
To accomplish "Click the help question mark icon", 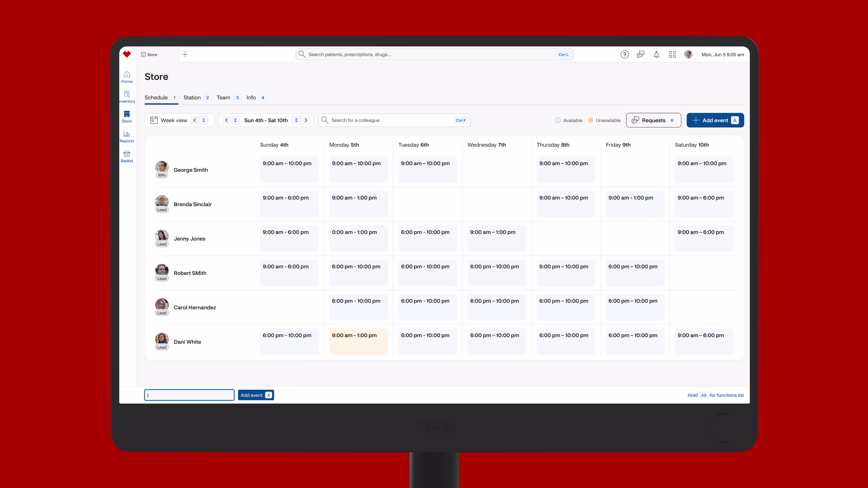I will click(624, 54).
